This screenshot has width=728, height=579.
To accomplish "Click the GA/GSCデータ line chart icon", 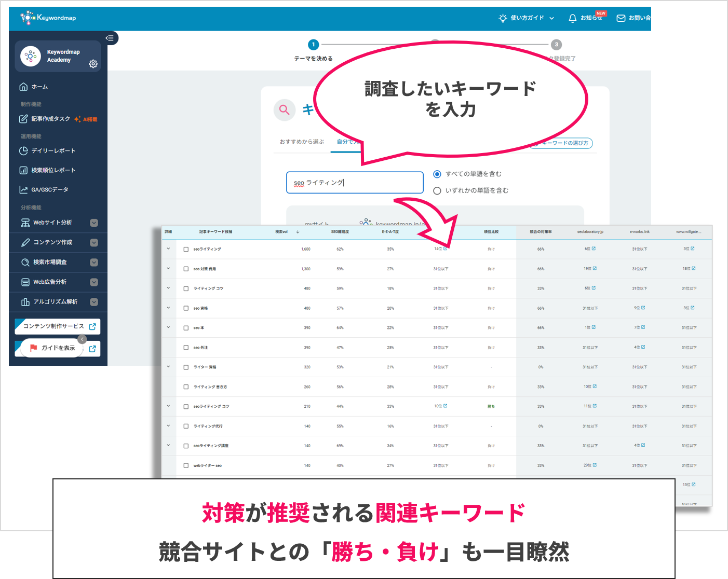I will click(23, 190).
